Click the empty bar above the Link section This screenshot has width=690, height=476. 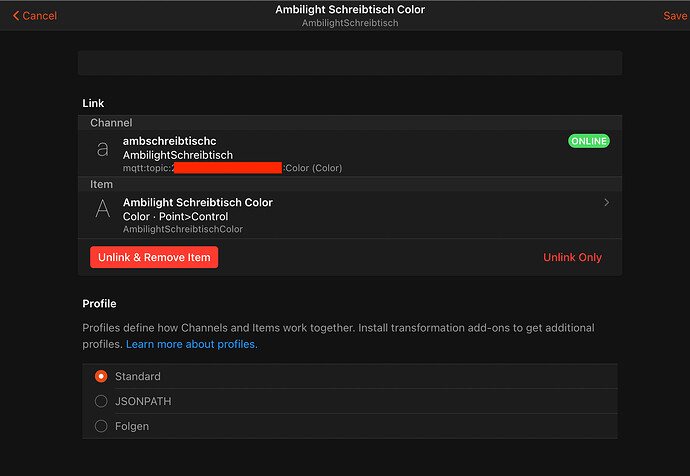[350, 63]
